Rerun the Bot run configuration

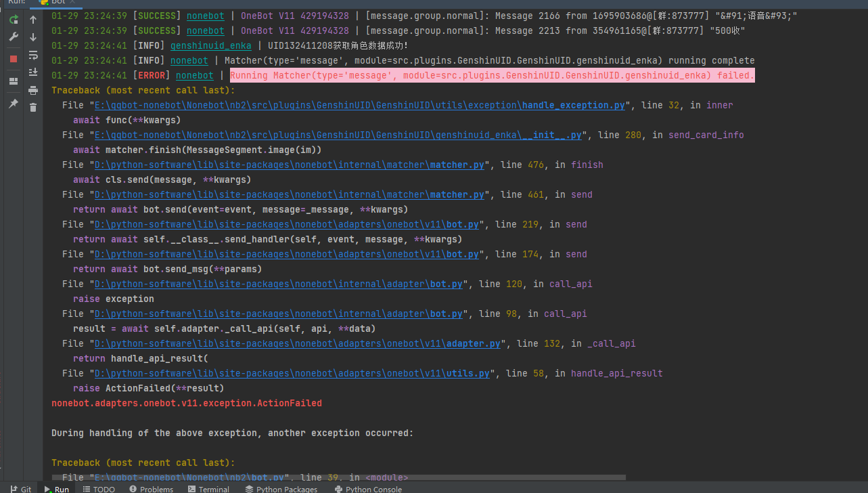pos(14,20)
